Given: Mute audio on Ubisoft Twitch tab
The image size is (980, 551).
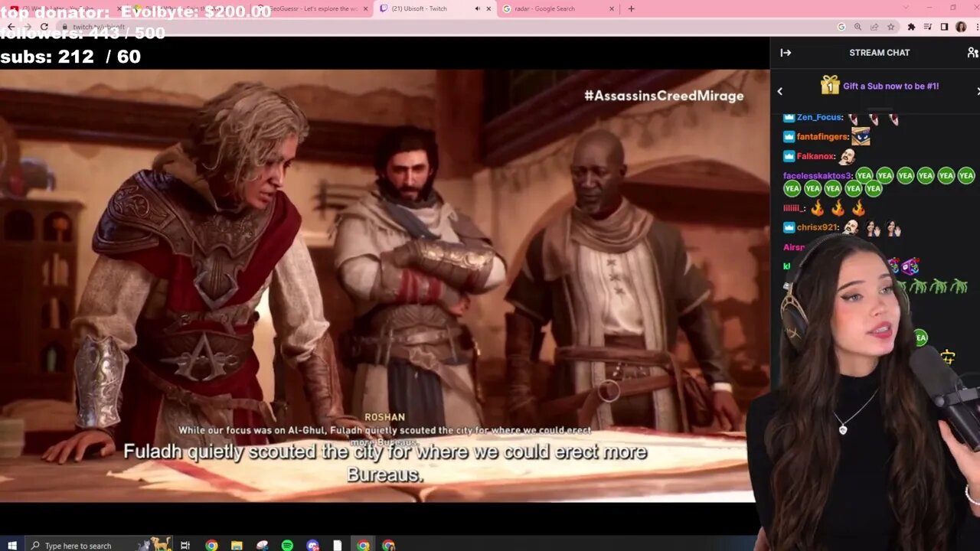Looking at the screenshot, I should click(x=477, y=9).
